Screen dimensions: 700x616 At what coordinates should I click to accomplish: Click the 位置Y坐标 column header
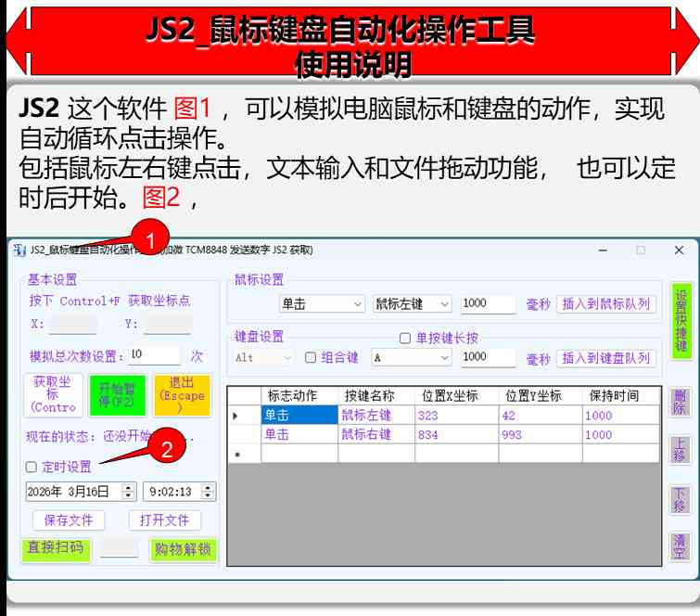[x=541, y=396]
